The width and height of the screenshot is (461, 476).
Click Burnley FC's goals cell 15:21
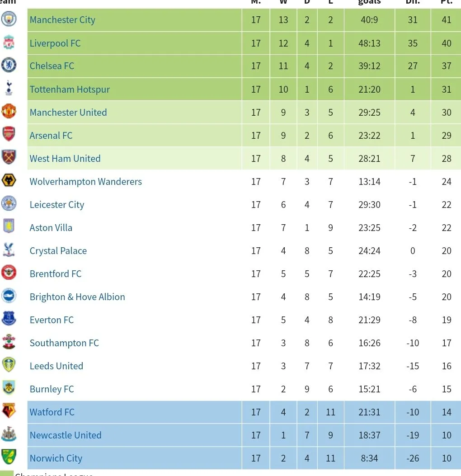[369, 389]
